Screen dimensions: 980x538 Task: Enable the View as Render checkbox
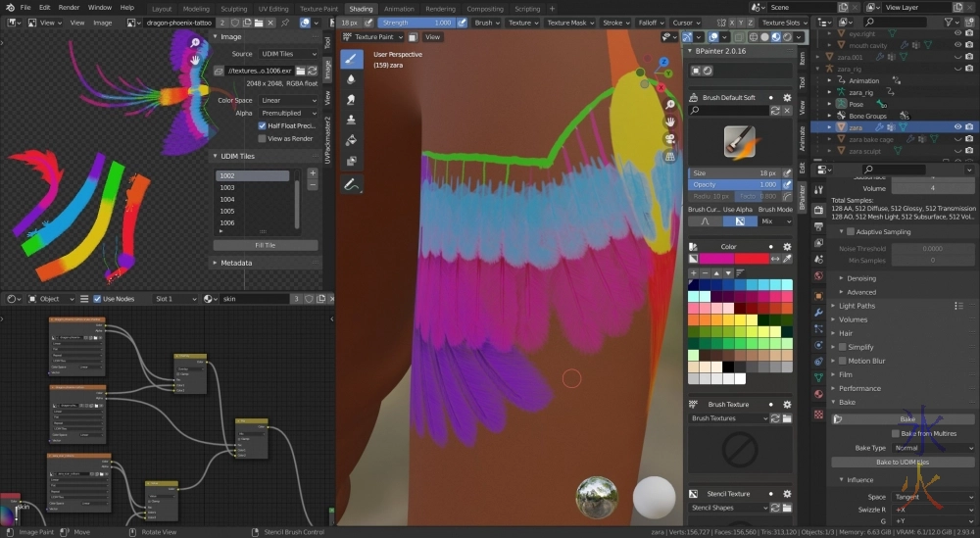click(262, 139)
